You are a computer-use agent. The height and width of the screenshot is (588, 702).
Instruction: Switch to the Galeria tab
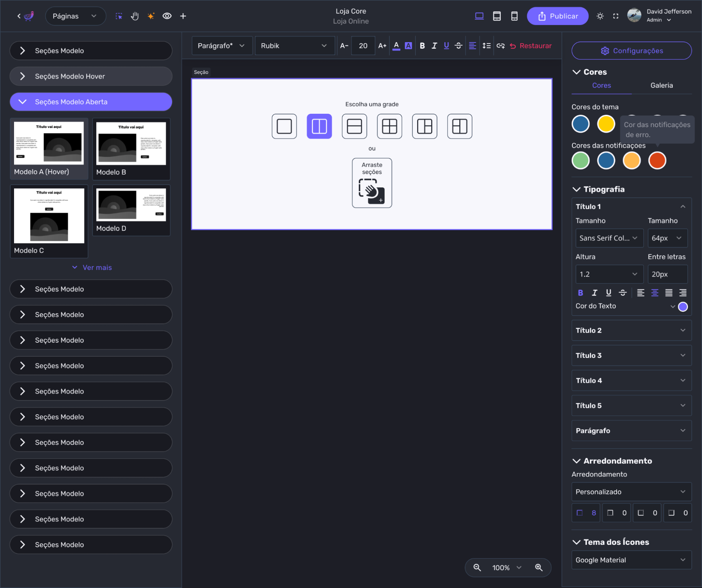point(661,85)
